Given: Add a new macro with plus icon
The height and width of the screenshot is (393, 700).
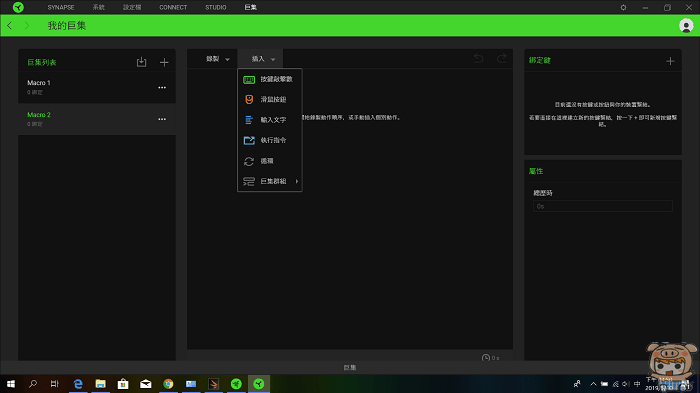Looking at the screenshot, I should (x=164, y=62).
